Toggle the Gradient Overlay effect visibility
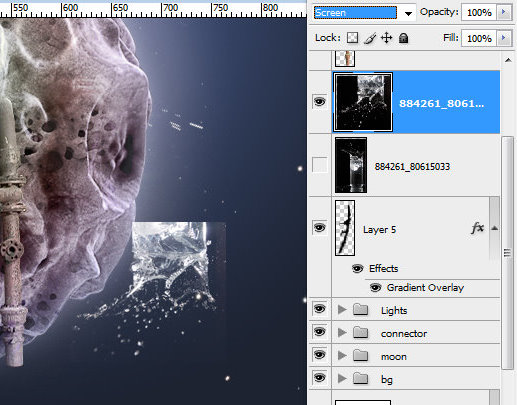Image resolution: width=517 pixels, height=405 pixels. click(376, 287)
